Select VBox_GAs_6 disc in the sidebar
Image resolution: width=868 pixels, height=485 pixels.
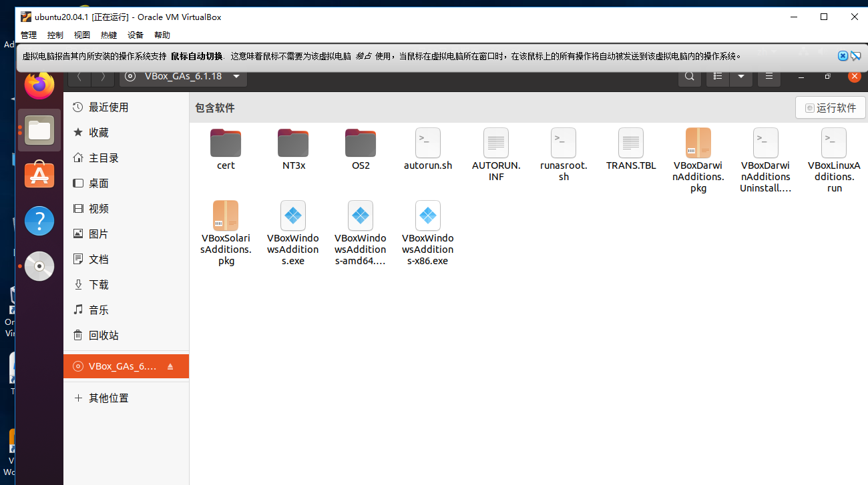[x=126, y=366]
